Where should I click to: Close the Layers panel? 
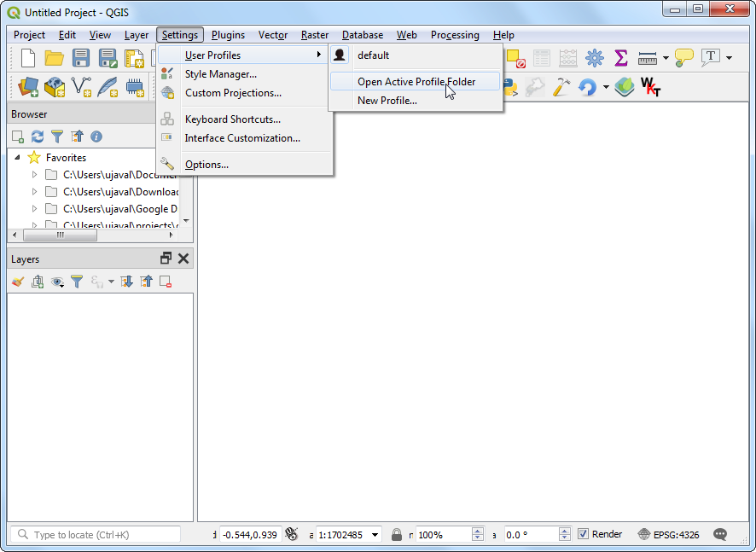point(183,259)
